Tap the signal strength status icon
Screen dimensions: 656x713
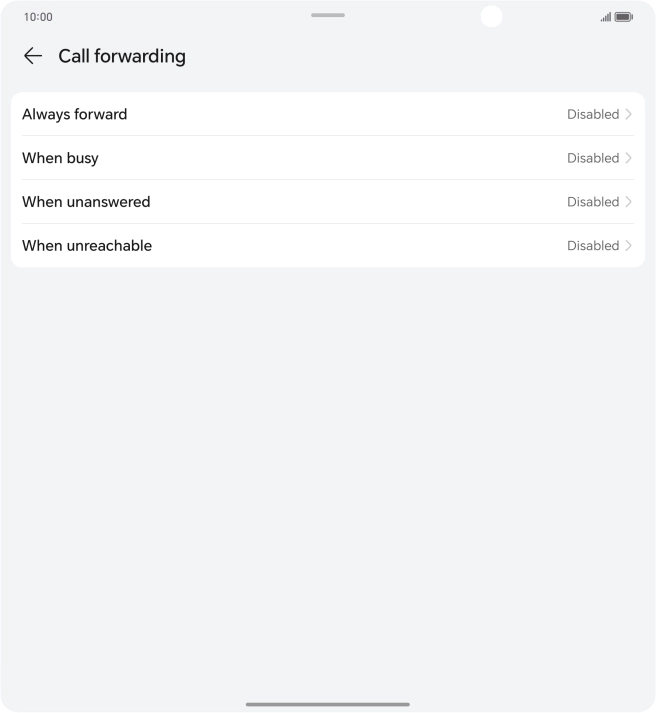click(605, 17)
